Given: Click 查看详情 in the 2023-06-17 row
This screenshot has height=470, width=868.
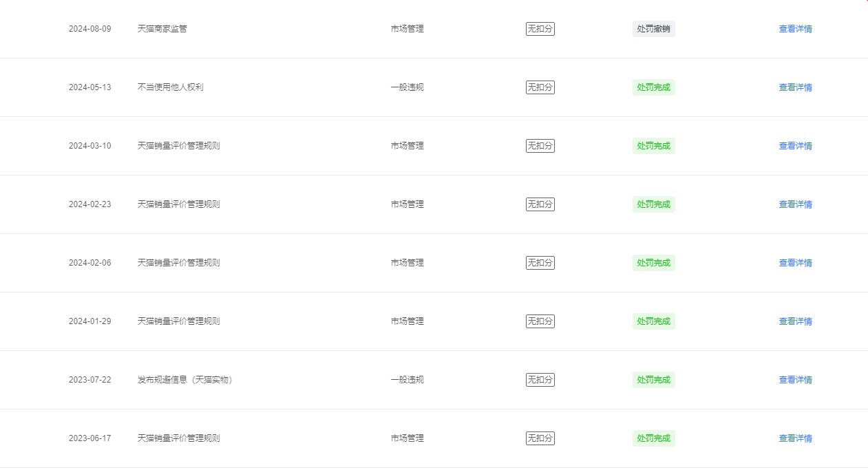Looking at the screenshot, I should pos(795,438).
